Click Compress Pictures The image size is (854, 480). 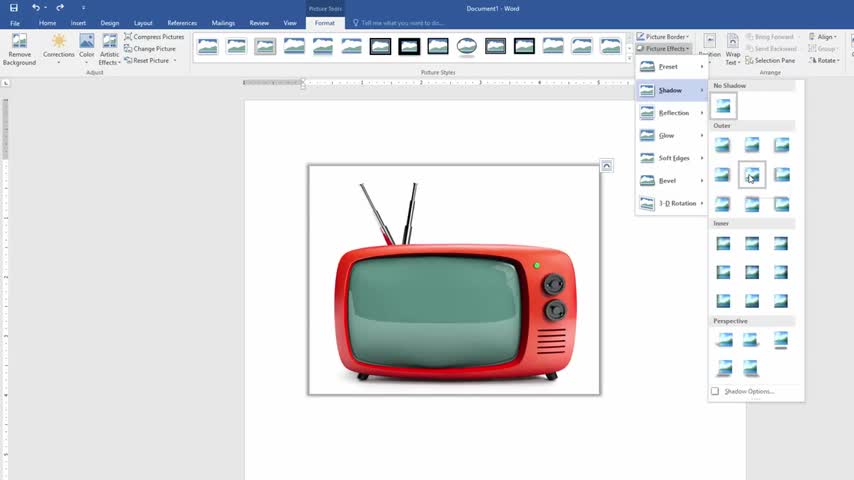coord(154,37)
